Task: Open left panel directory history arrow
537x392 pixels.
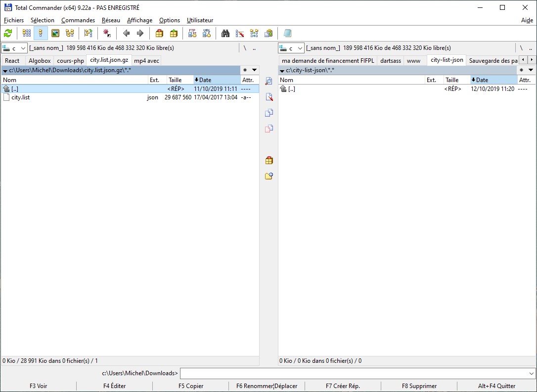Action: [x=254, y=70]
